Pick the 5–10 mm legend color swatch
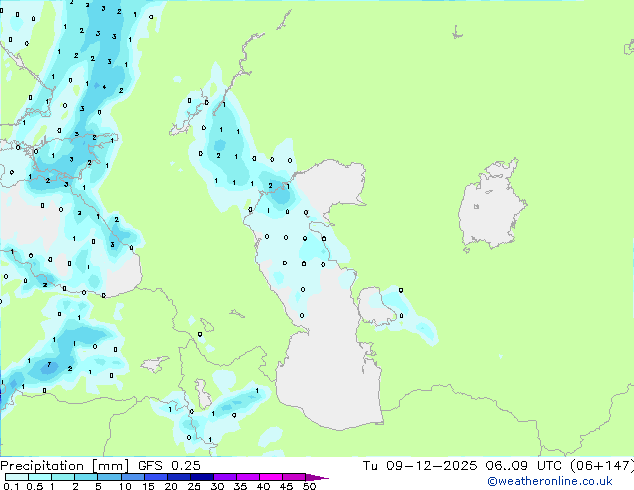The height and width of the screenshot is (490, 634). pos(109,477)
